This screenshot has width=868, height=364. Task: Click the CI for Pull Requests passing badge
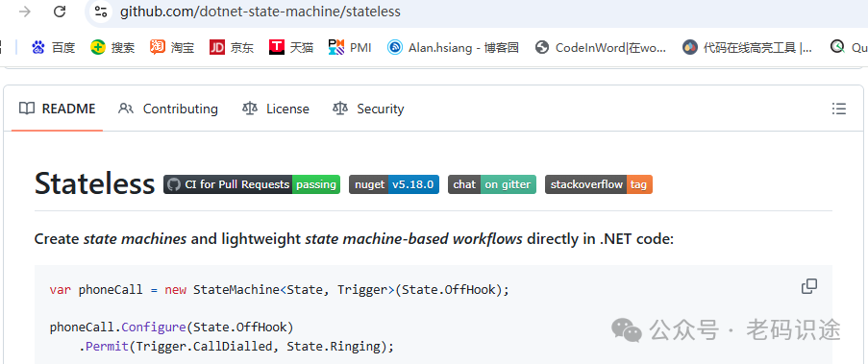252,184
